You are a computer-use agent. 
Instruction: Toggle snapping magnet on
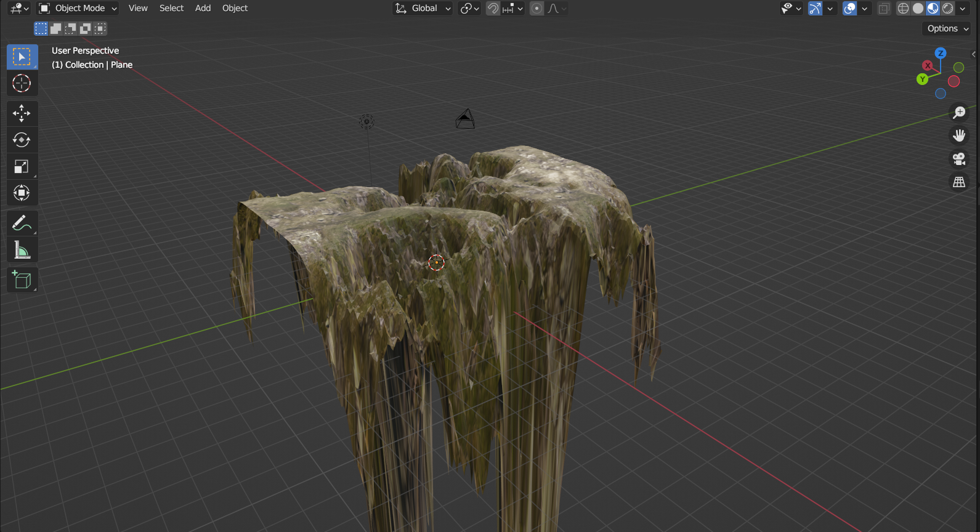[493, 9]
